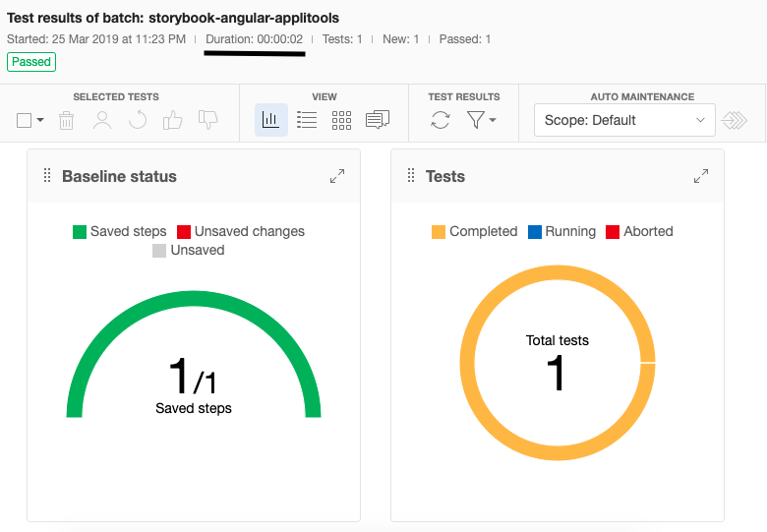Viewport: 767px width, 532px height.
Task: Tick the select all tests checkbox
Action: (25, 120)
